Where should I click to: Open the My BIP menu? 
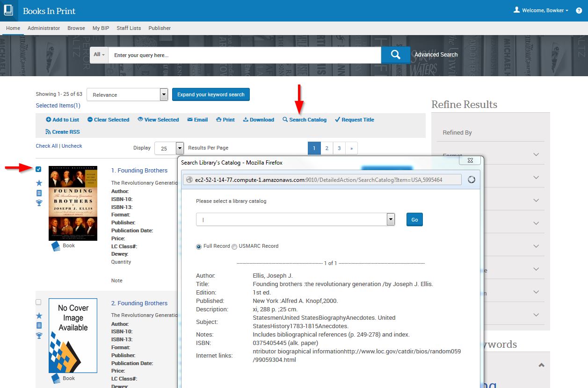pos(101,28)
